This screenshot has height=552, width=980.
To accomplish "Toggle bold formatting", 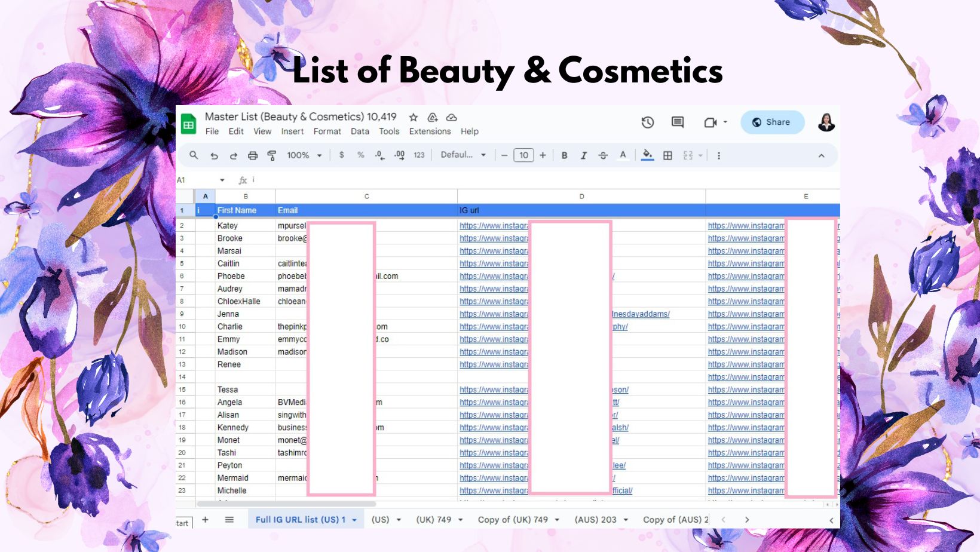I will pos(564,155).
